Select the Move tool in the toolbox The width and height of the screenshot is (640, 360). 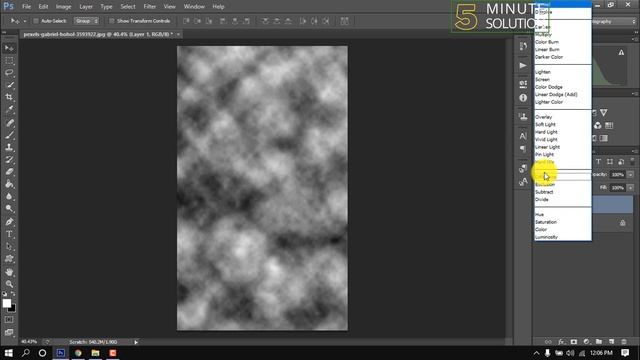(x=9, y=48)
